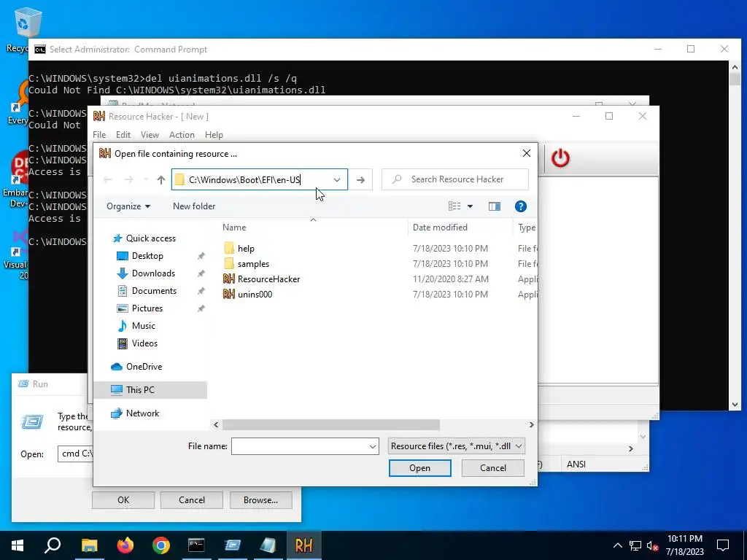Open the Organize dropdown menu

tap(128, 206)
